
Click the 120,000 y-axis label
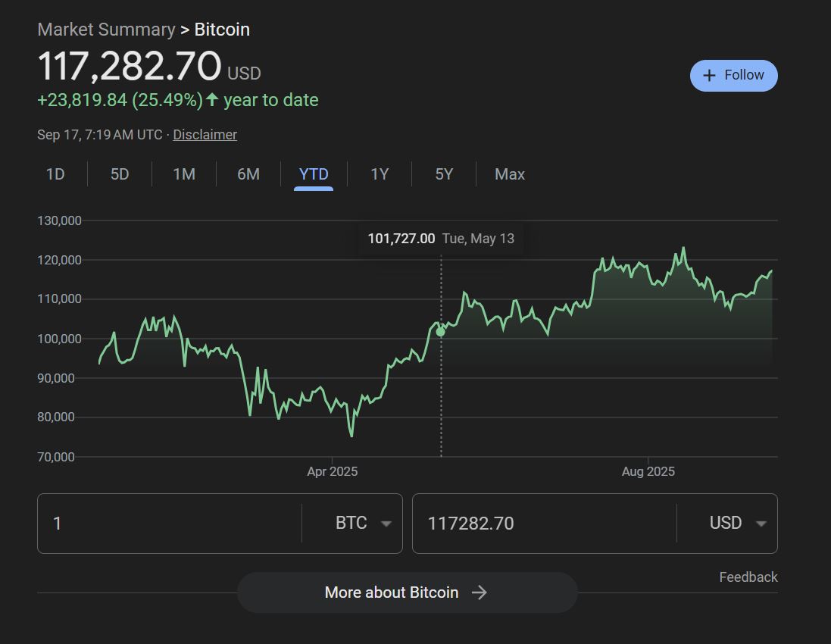click(x=59, y=260)
